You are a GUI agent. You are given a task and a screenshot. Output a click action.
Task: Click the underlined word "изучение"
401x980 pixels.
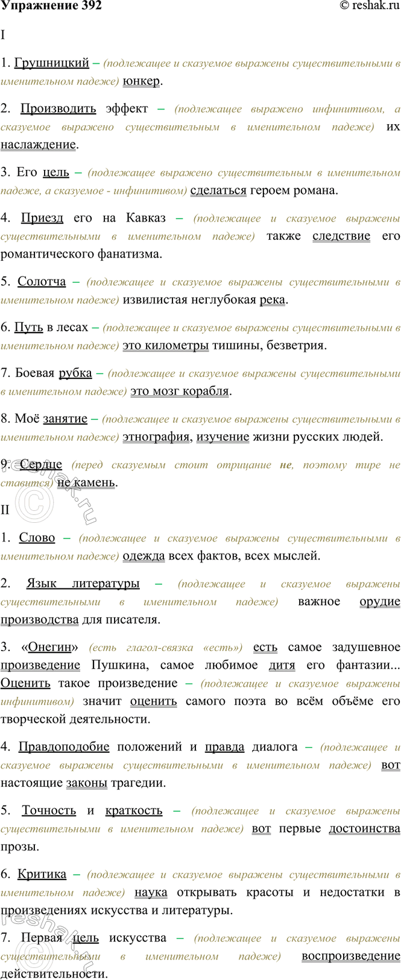pos(223,437)
